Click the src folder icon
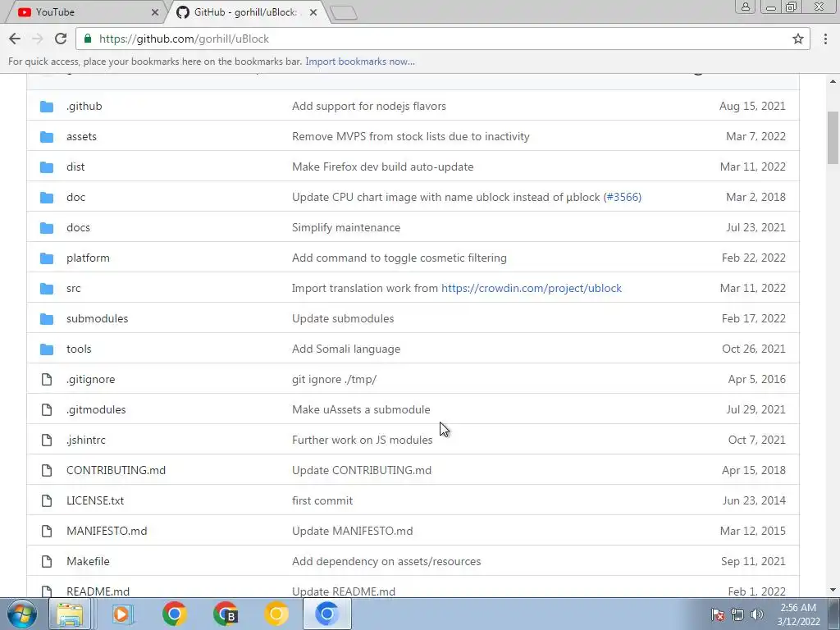840x630 pixels. (x=47, y=288)
